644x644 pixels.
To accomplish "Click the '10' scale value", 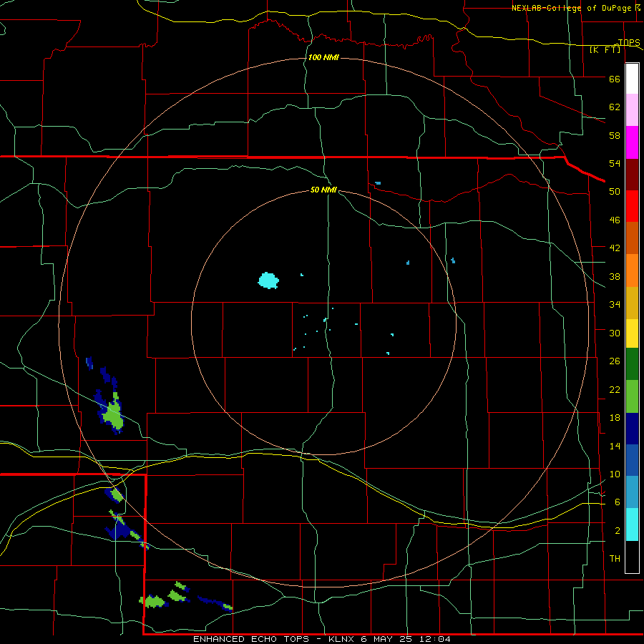I will pos(615,474).
